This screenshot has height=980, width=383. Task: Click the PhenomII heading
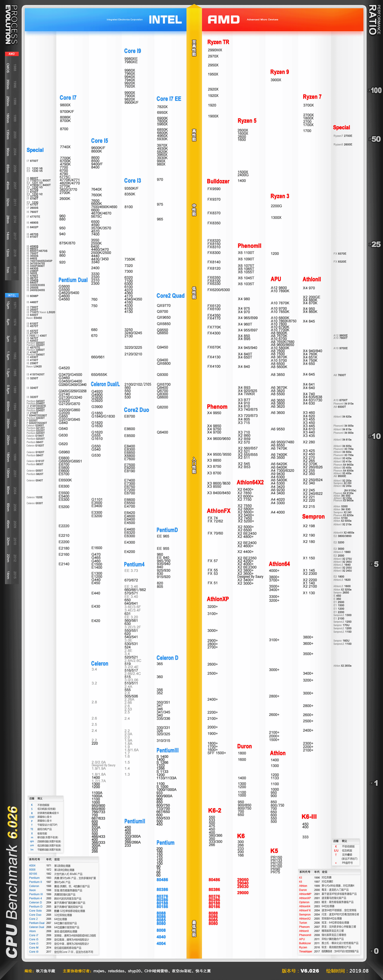(249, 246)
